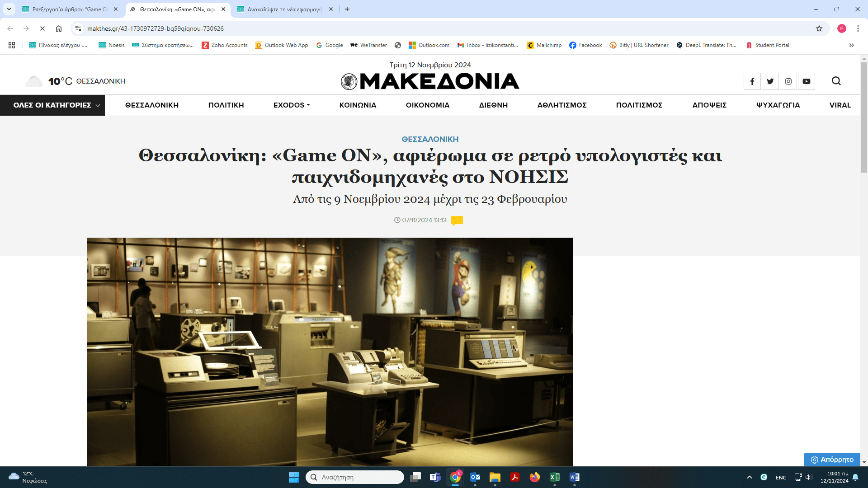Open the ΘΕΣΣΑΛΟΝΙΚΗ category link above headline

click(x=430, y=139)
